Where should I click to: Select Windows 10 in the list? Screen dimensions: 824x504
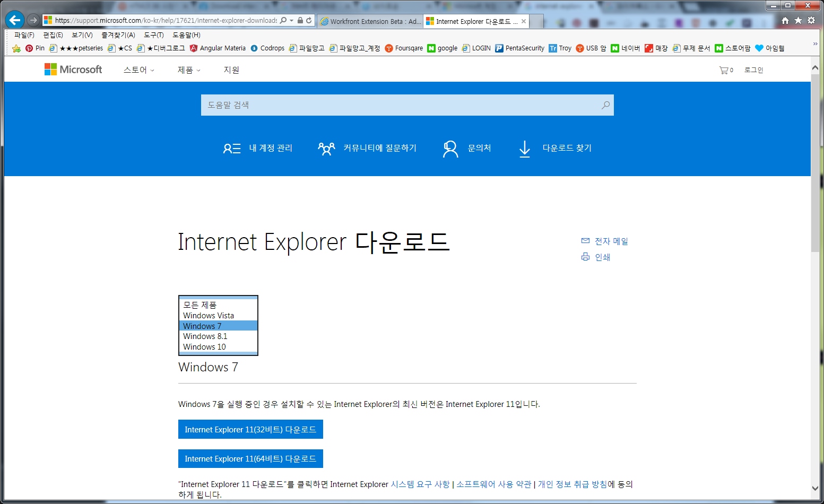click(218, 347)
